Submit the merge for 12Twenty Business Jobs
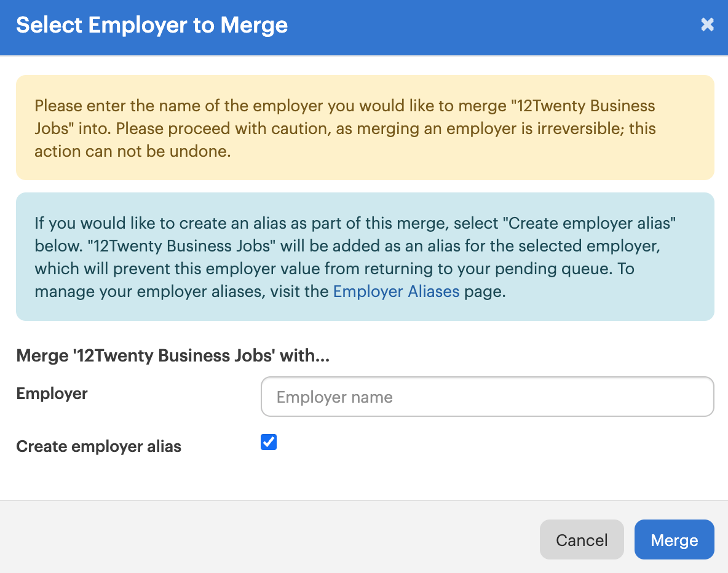 tap(674, 540)
